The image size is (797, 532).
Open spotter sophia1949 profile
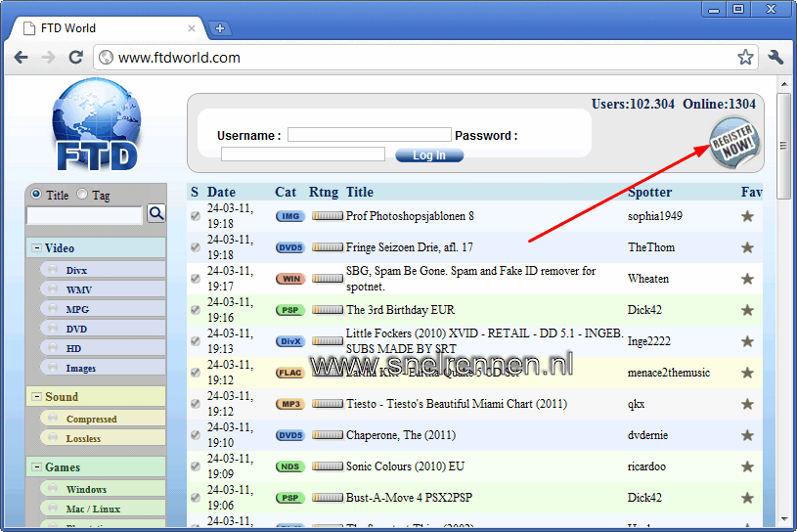[654, 216]
